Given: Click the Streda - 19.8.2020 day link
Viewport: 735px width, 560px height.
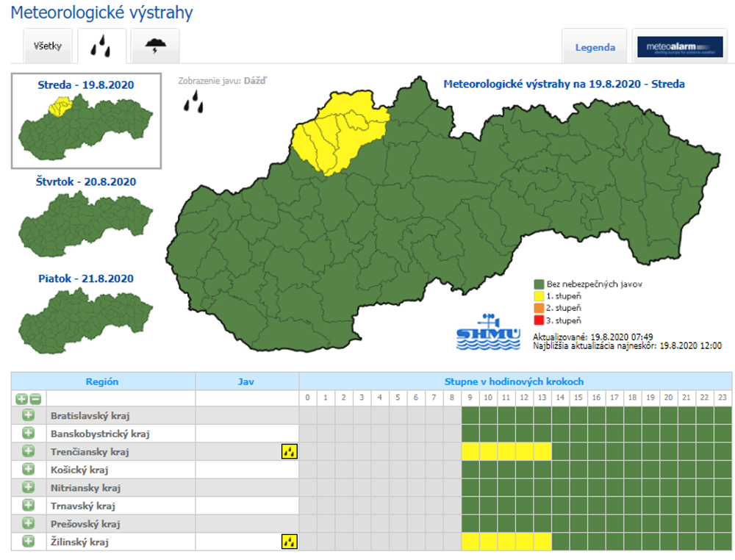Looking at the screenshot, I should (86, 85).
